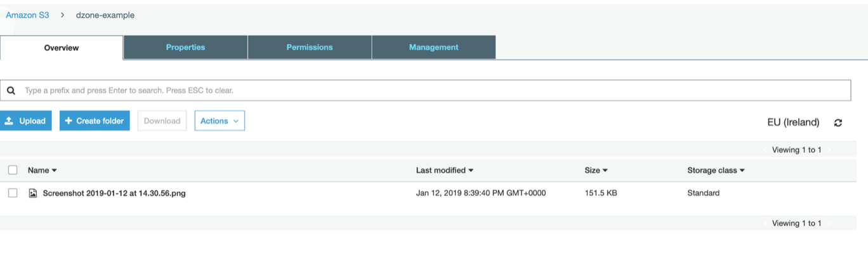
Task: Click the Download button
Action: click(x=162, y=121)
